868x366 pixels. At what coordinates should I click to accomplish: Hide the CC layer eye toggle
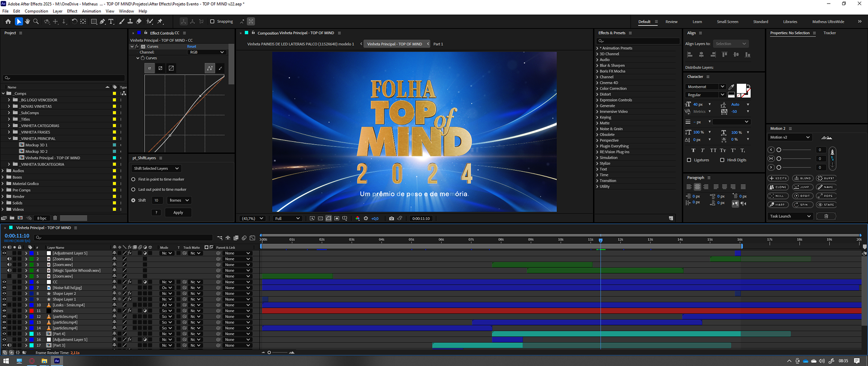5,282
